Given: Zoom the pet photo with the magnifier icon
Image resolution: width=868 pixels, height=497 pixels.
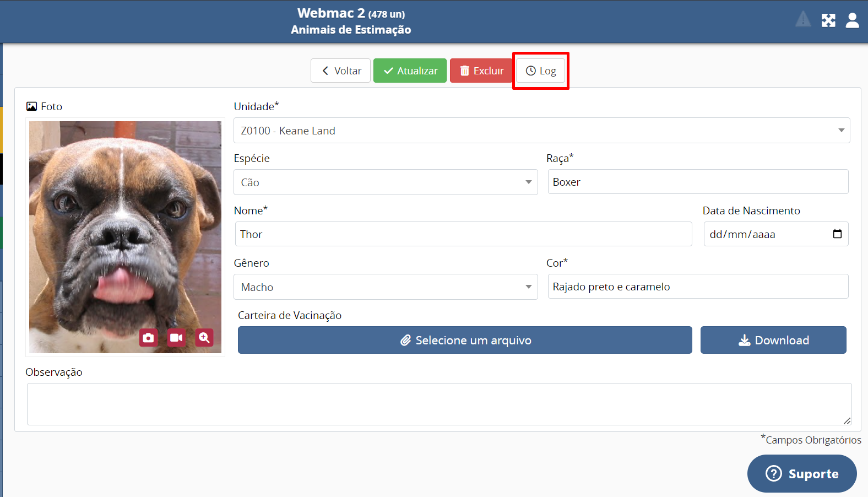Looking at the screenshot, I should [204, 338].
